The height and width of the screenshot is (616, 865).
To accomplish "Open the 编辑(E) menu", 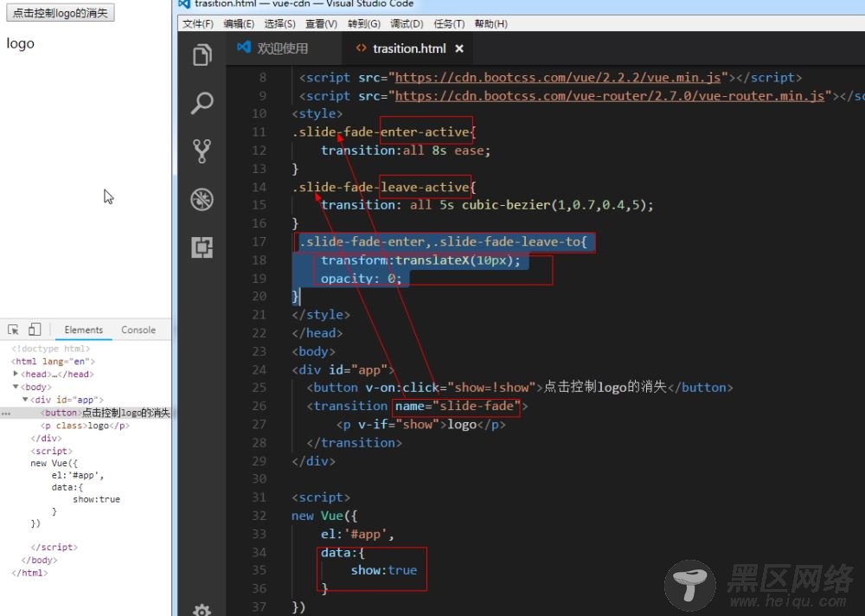I will pos(239,23).
